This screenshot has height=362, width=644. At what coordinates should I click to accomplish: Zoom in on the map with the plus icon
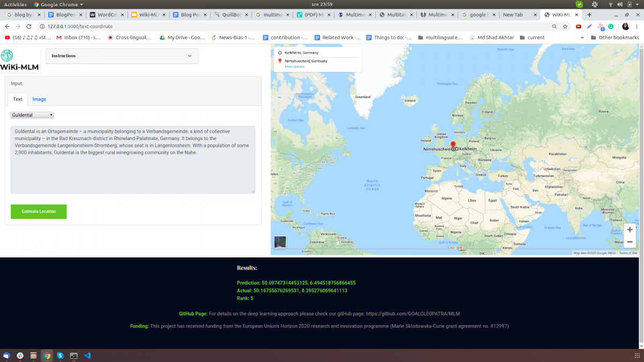coord(630,229)
